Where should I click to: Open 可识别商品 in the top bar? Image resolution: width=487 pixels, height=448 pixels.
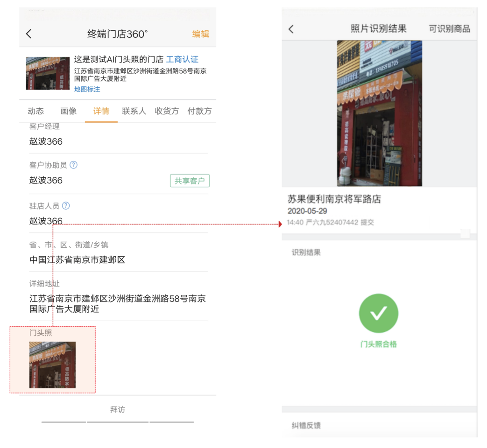click(449, 28)
